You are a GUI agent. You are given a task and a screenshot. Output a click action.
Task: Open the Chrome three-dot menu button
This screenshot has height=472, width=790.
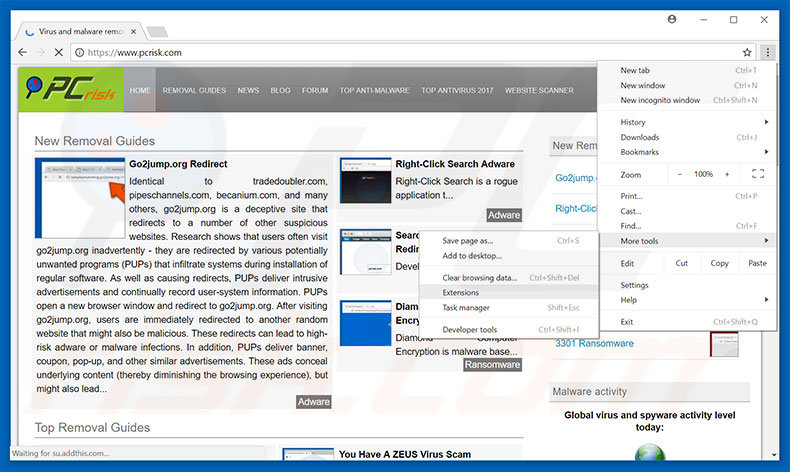[767, 52]
